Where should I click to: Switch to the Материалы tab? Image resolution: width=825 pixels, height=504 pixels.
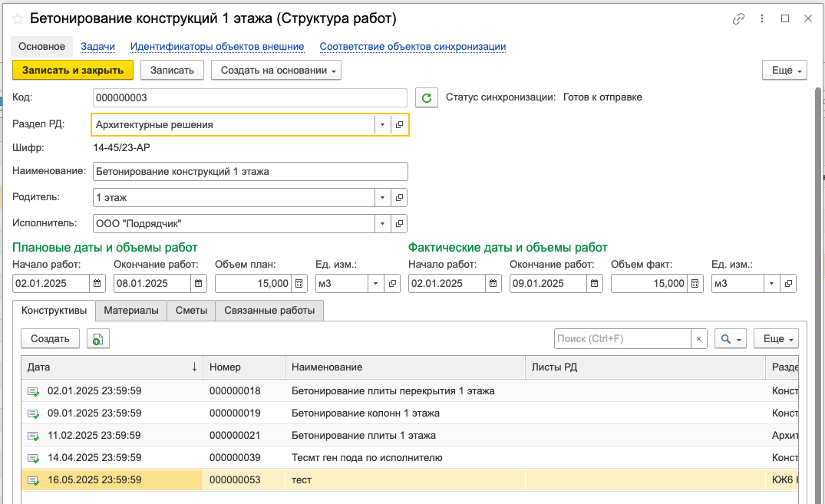[x=131, y=310]
